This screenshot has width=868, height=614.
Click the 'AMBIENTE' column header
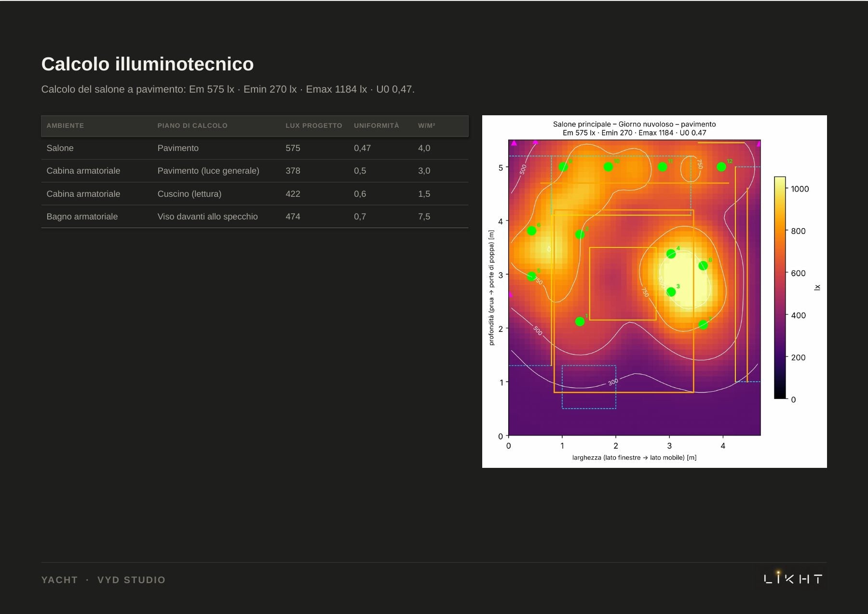[x=65, y=125]
